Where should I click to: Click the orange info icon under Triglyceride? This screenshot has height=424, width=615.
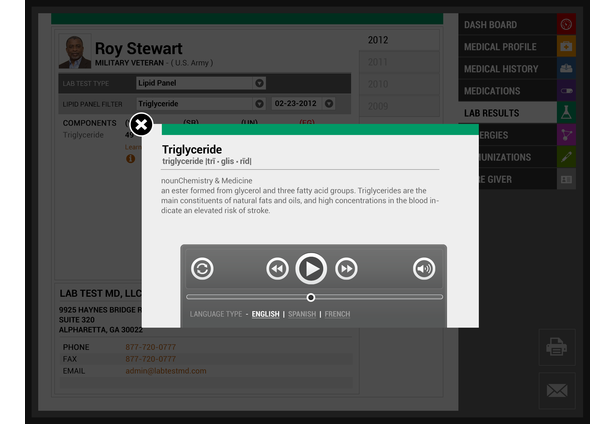coord(131,158)
